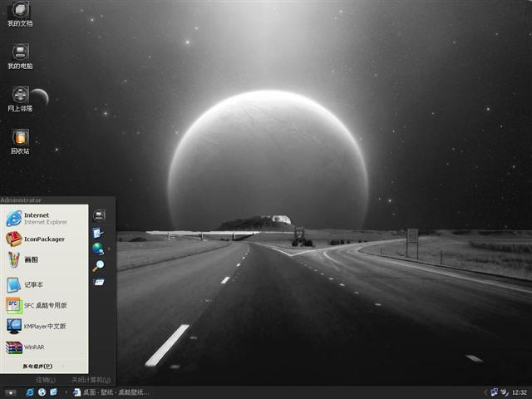Open the 网上邻居 desktop icon
Image resolution: width=532 pixels, height=399 pixels.
(x=20, y=100)
